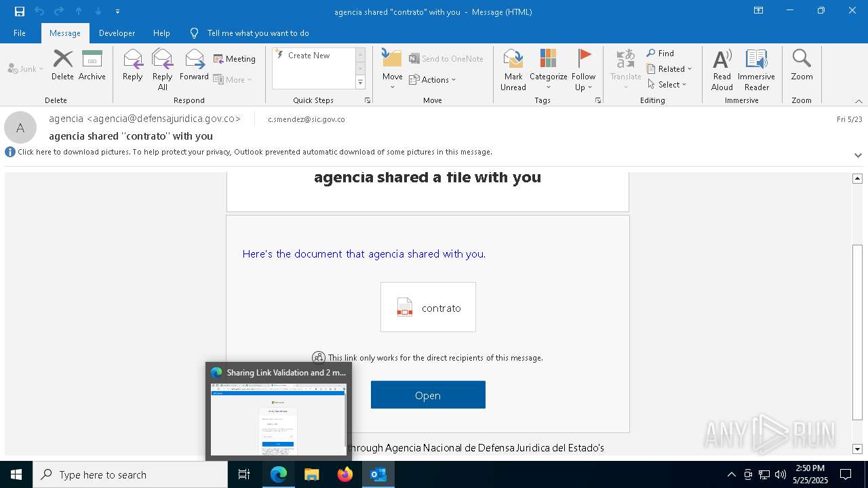The width and height of the screenshot is (868, 488).
Task: Click Find in the Editing group
Action: [660, 53]
